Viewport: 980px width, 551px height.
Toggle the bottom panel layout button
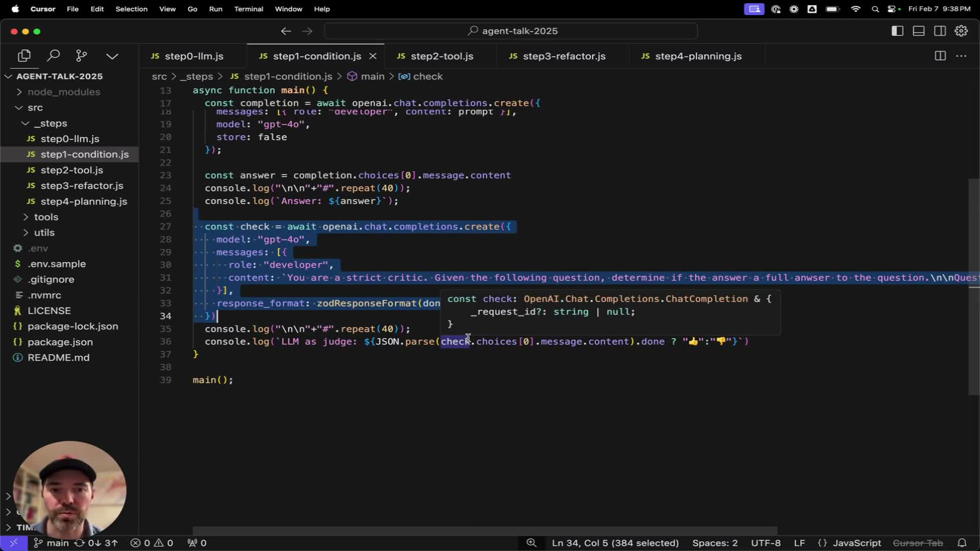[919, 31]
